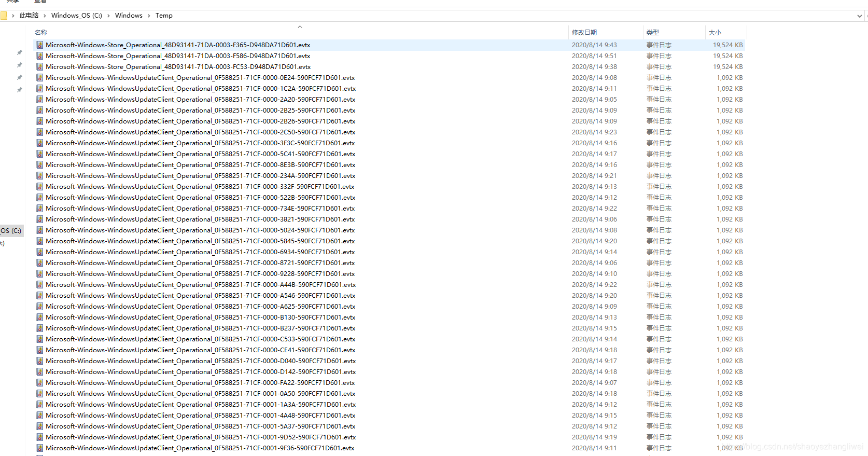Click the file icon for 0000-2A20 evtx log
Image resolution: width=868 pixels, height=456 pixels.
pyautogui.click(x=39, y=100)
